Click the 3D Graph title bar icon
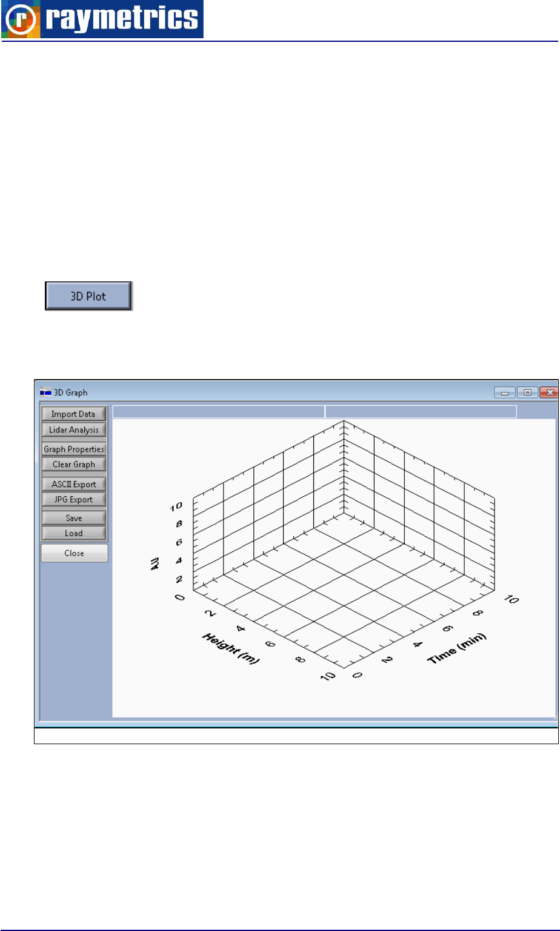Image resolution: width=560 pixels, height=931 pixels. 45,392
